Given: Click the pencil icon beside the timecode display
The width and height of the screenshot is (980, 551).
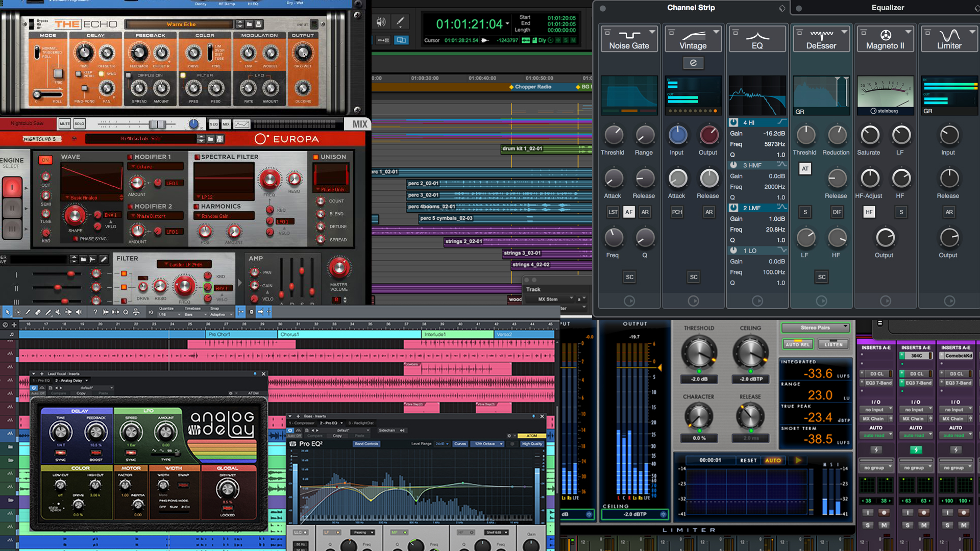Looking at the screenshot, I should (401, 22).
